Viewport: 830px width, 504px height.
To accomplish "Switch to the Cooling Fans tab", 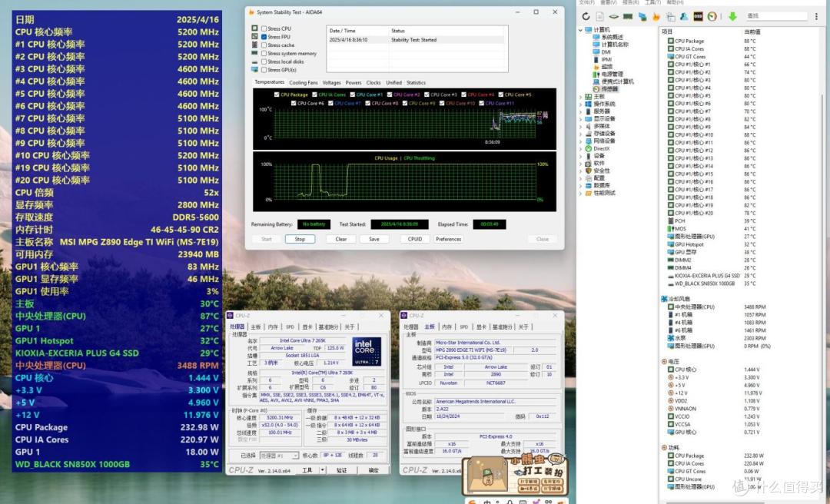I will pyautogui.click(x=304, y=82).
